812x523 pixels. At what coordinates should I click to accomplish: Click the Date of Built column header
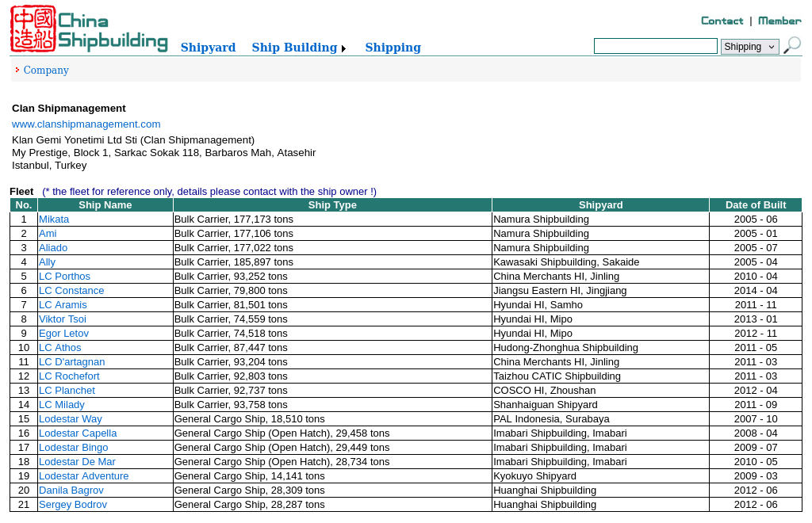click(x=755, y=205)
